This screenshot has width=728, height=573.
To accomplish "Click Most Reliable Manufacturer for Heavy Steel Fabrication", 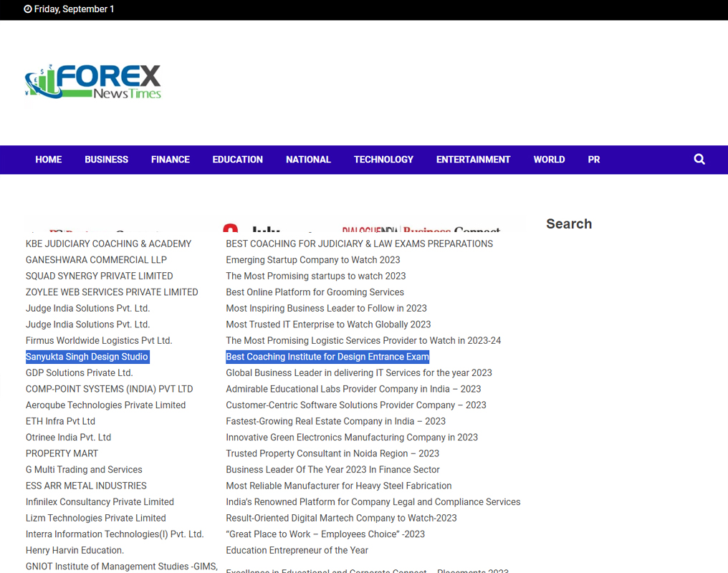I will pos(339,486).
